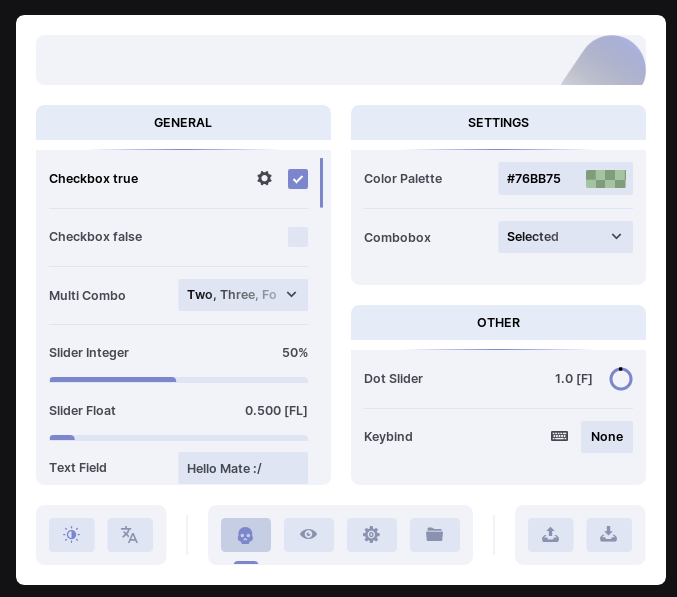This screenshot has width=677, height=597.
Task: Click the download import icon
Action: click(x=609, y=535)
